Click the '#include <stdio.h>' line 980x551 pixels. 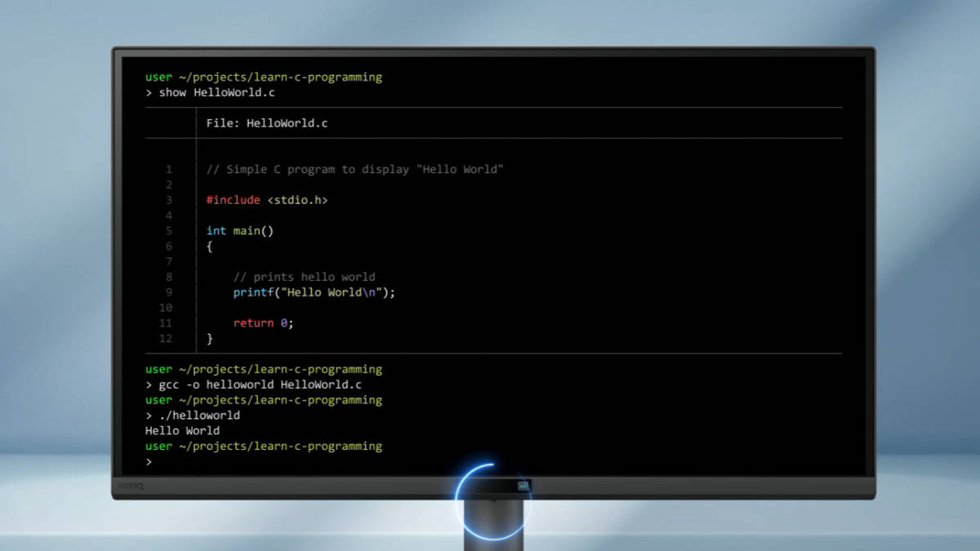[x=267, y=200]
